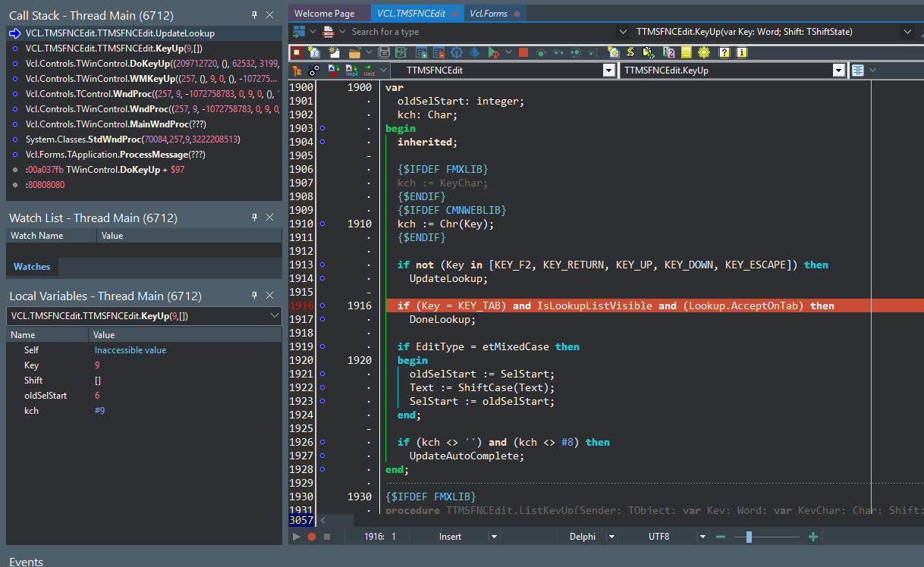Click the macro play button in status bar

click(297, 537)
